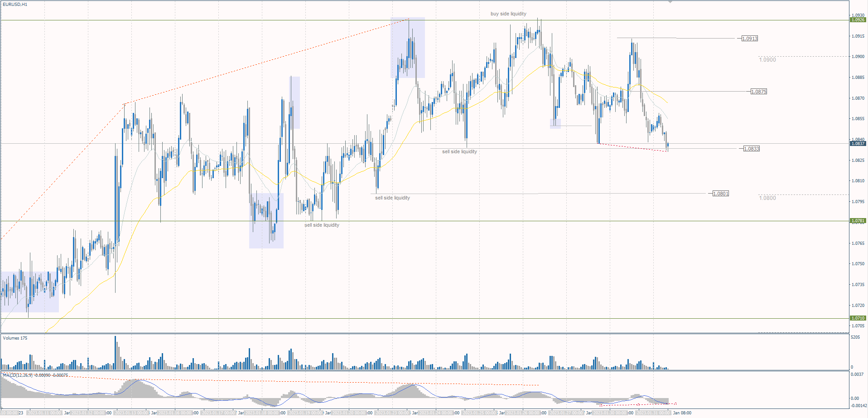This screenshot has height=418, width=868.
Task: Click the 1.0930 price axis label
Action: coord(858,15)
